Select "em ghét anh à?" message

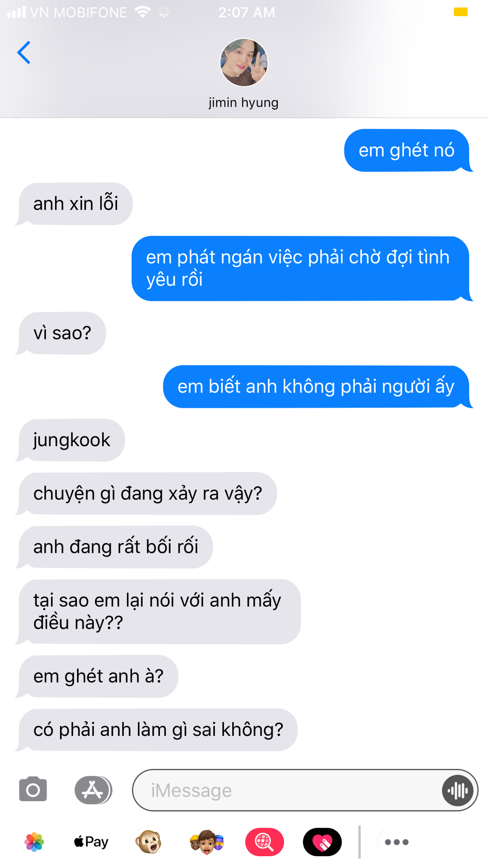97,676
